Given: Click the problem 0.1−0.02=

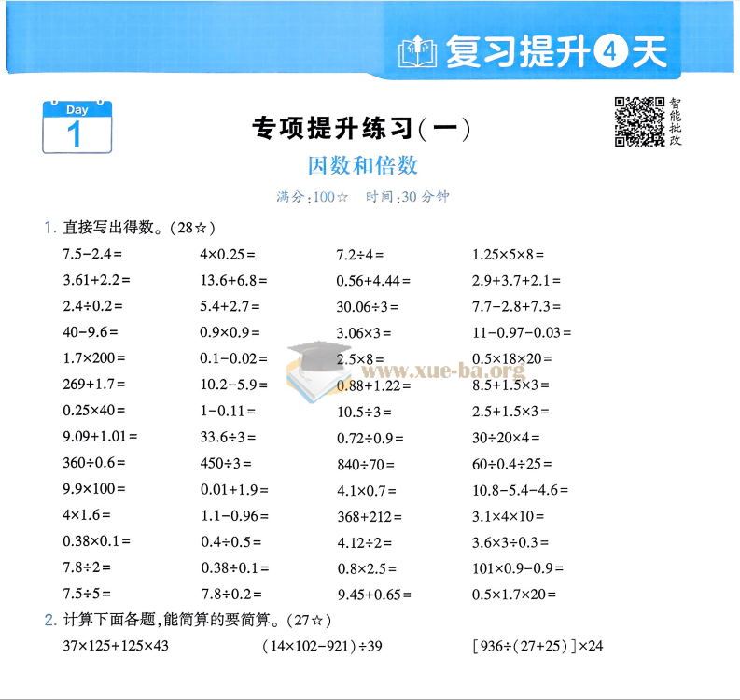Looking at the screenshot, I should point(233,358).
